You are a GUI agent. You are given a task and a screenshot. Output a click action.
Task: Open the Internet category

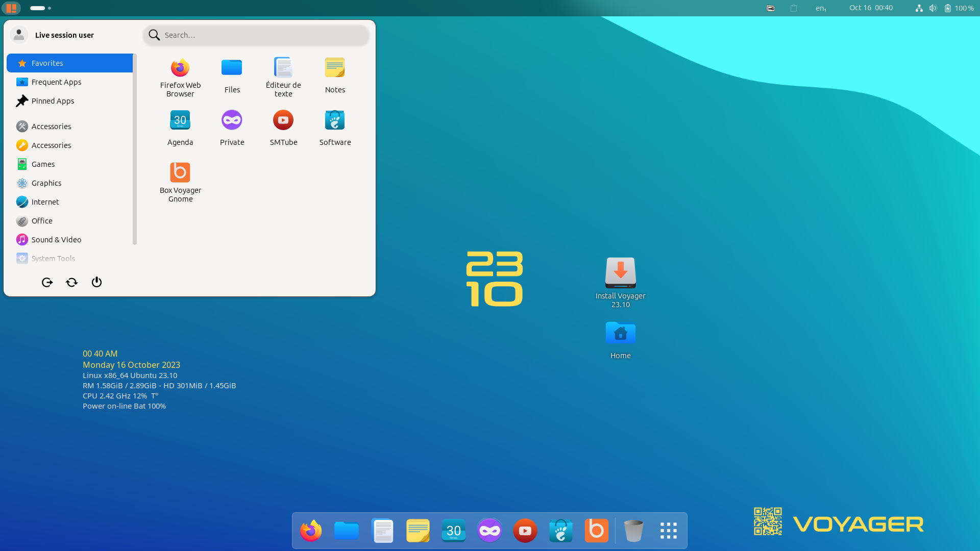[x=69, y=202]
